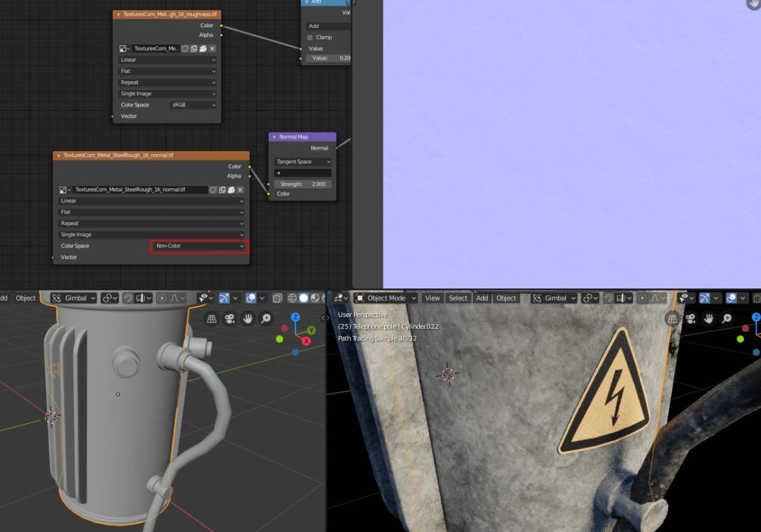Viewport: 761px width, 532px height.
Task: Click image name field in normal.tif node
Action: (x=140, y=190)
